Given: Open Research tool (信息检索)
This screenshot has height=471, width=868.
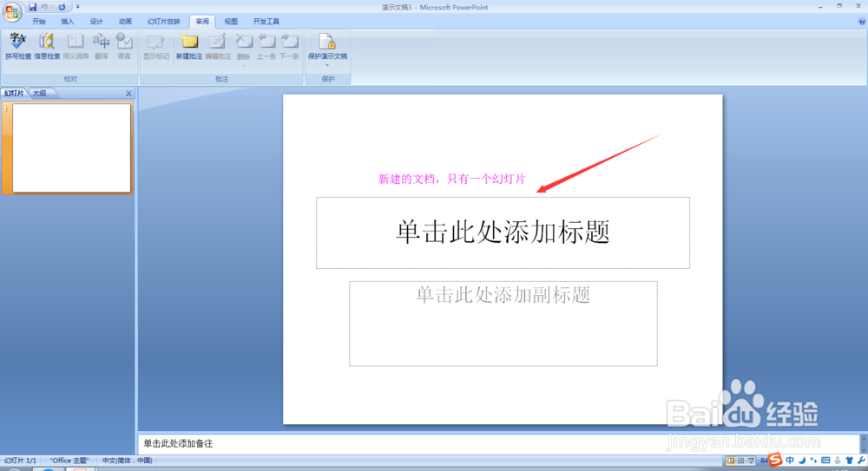Looking at the screenshot, I should (x=47, y=46).
